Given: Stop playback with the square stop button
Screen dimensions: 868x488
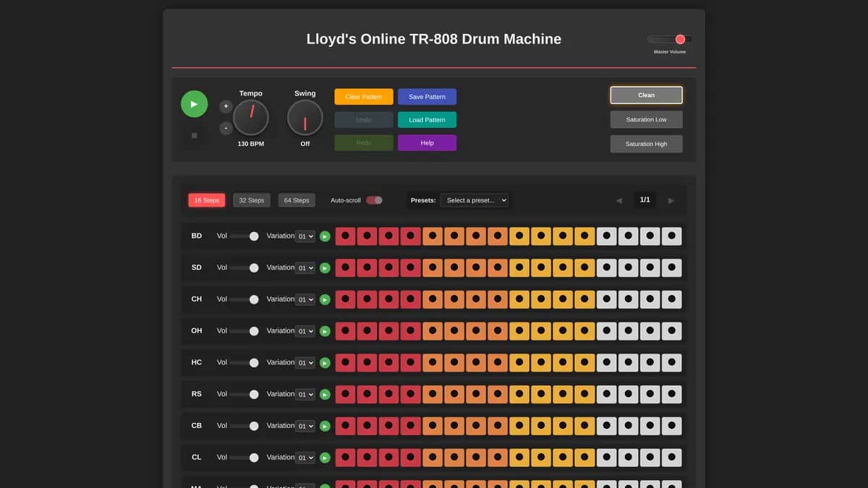Looking at the screenshot, I should click(x=194, y=135).
